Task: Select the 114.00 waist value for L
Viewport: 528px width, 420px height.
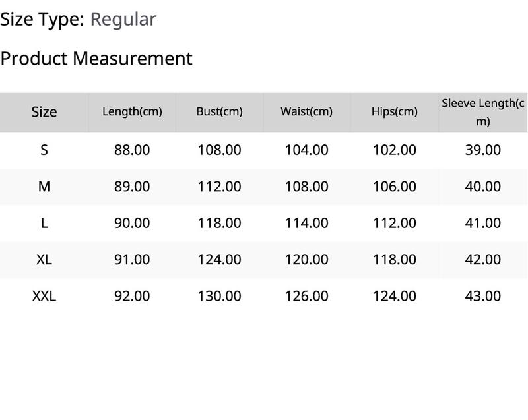Action: pyautogui.click(x=307, y=223)
